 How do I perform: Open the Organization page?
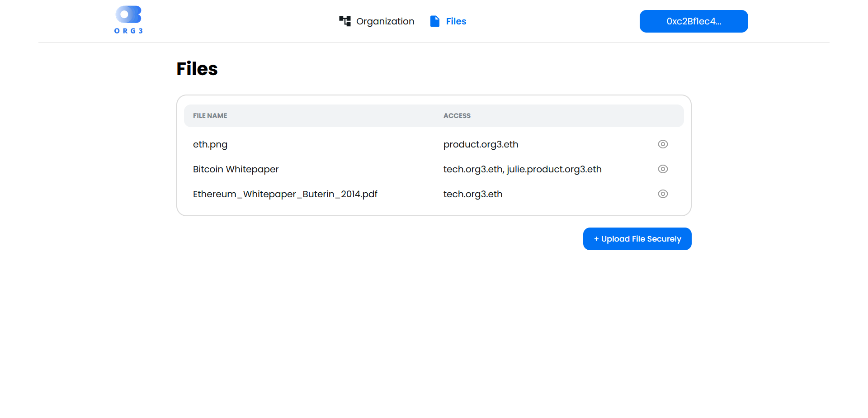(377, 21)
